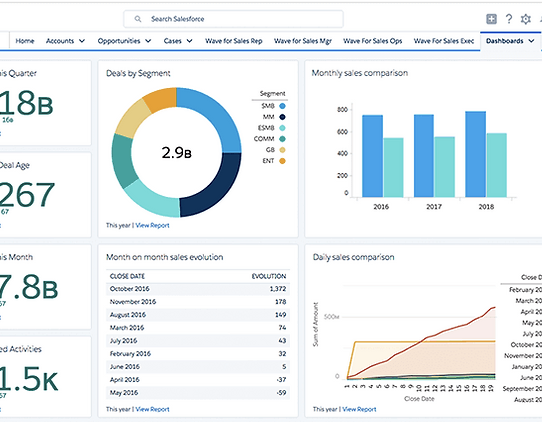Screen dimensions: 542x422
Task: Select the April 2016 table row
Action: point(198,379)
